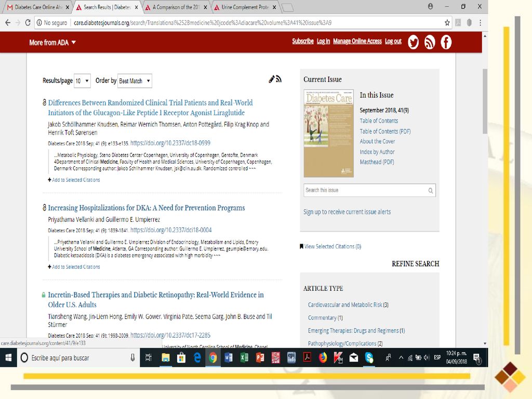Open Masthead (PDF) link
This screenshot has height=399, width=532.
pos(377,162)
